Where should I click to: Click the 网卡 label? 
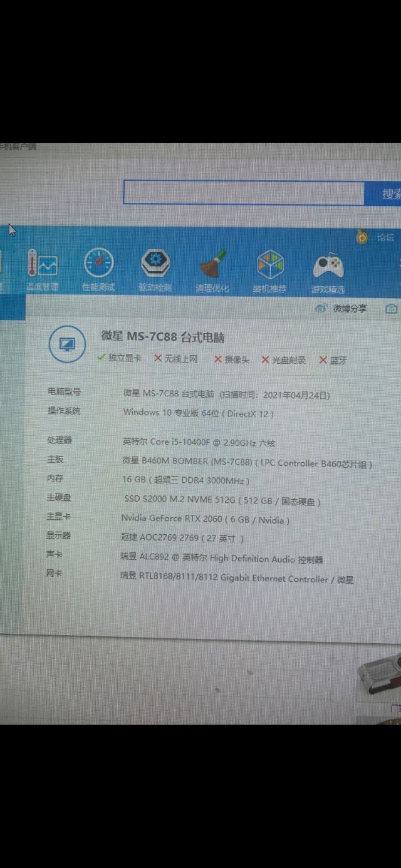pos(55,573)
